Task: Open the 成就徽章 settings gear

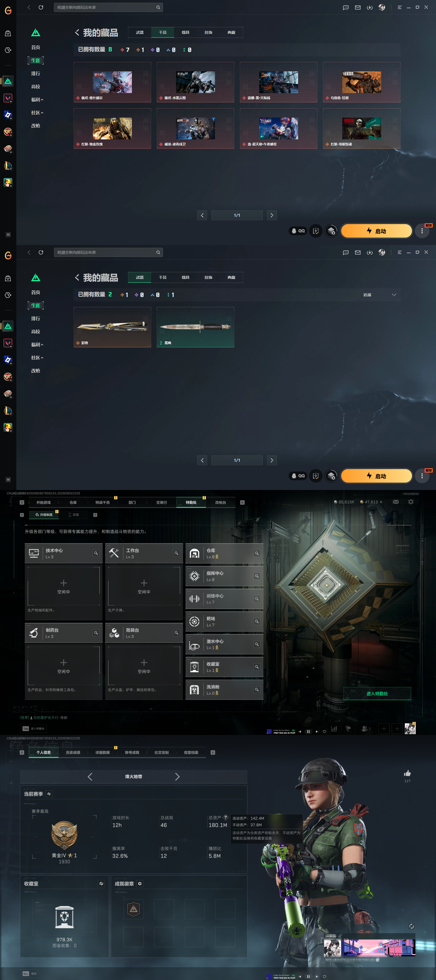Action: tap(140, 884)
